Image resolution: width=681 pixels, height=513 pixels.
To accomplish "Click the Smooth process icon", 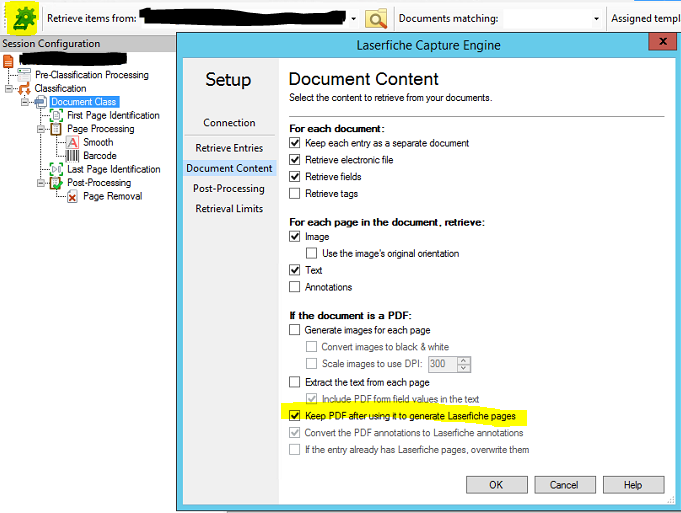I will click(x=73, y=142).
